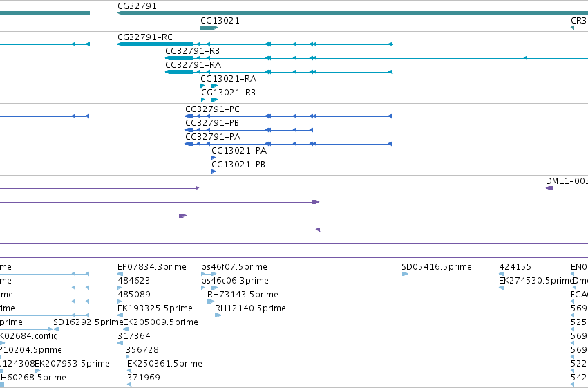Click the CG13021 gene arrow glyph
588x388 pixels.
click(x=209, y=28)
